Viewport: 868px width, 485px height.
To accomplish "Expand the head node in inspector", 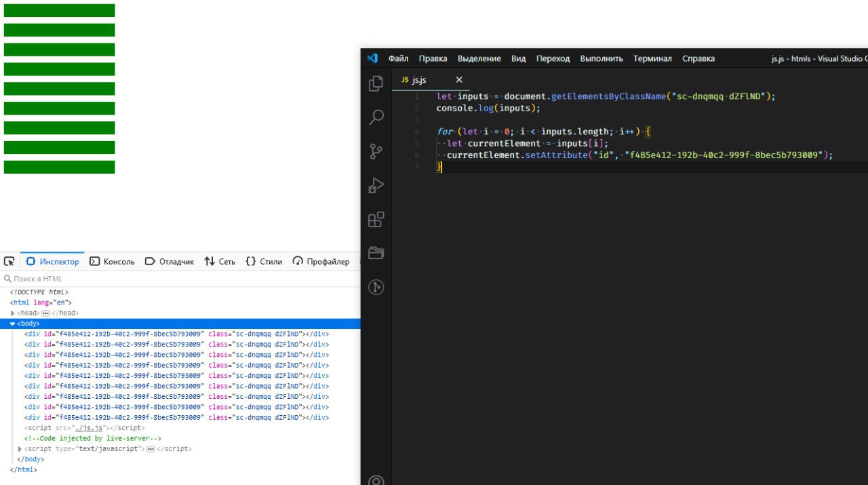I will 13,313.
